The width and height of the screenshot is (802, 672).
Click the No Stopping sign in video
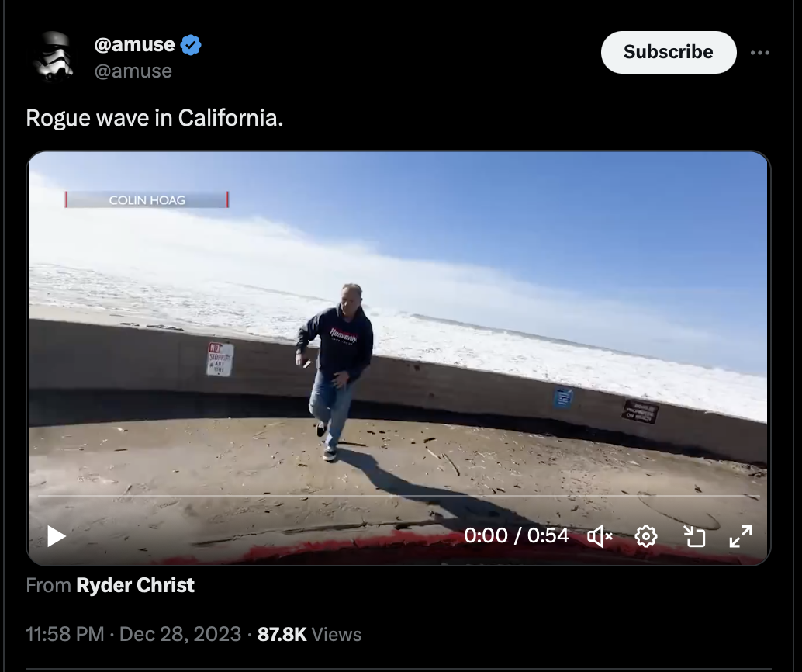[220, 359]
